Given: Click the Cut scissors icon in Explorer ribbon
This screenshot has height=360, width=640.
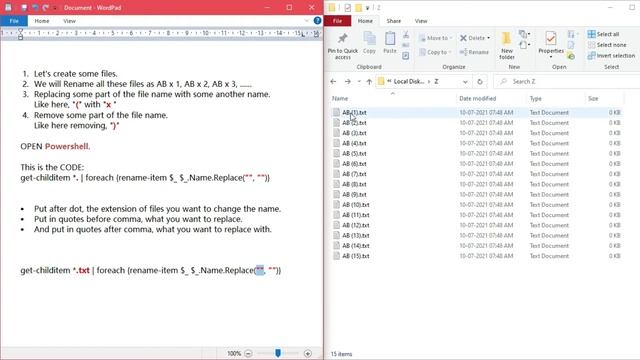Looking at the screenshot, I should coord(406,36).
